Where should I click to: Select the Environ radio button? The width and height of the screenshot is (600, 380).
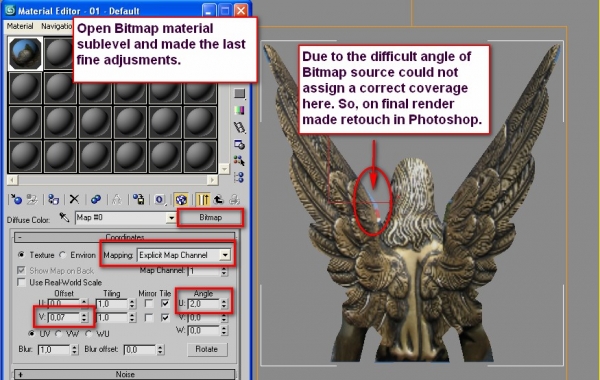coord(63,255)
